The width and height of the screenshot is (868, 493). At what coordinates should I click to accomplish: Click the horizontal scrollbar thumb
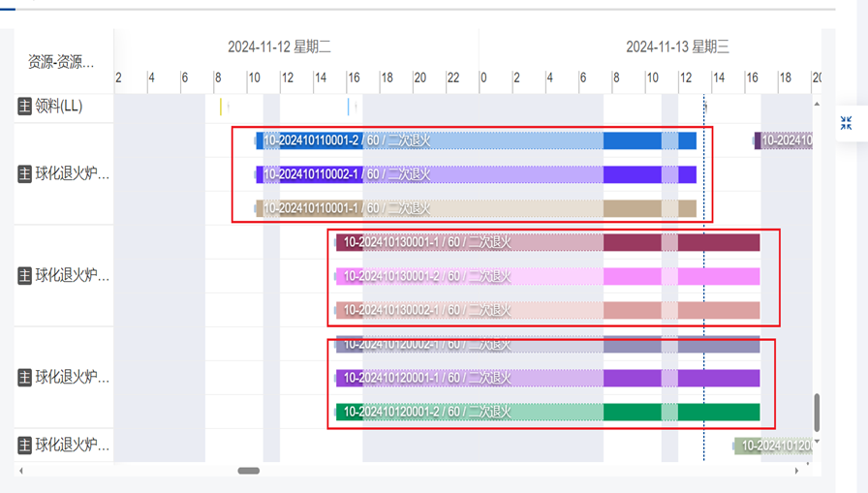(249, 471)
